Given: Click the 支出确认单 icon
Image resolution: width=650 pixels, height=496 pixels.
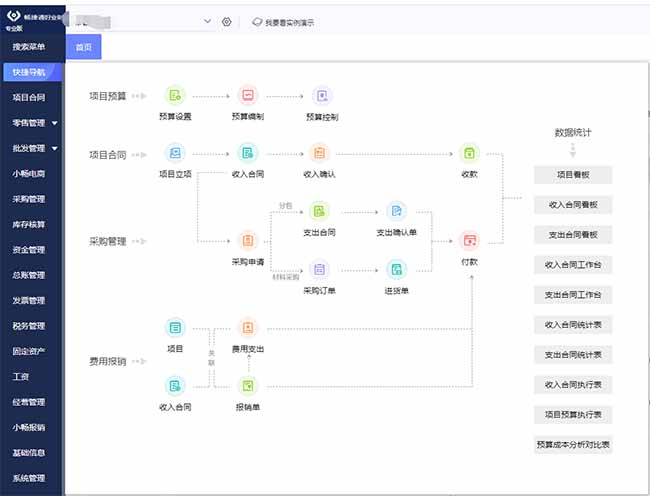Looking at the screenshot, I should 397,211.
